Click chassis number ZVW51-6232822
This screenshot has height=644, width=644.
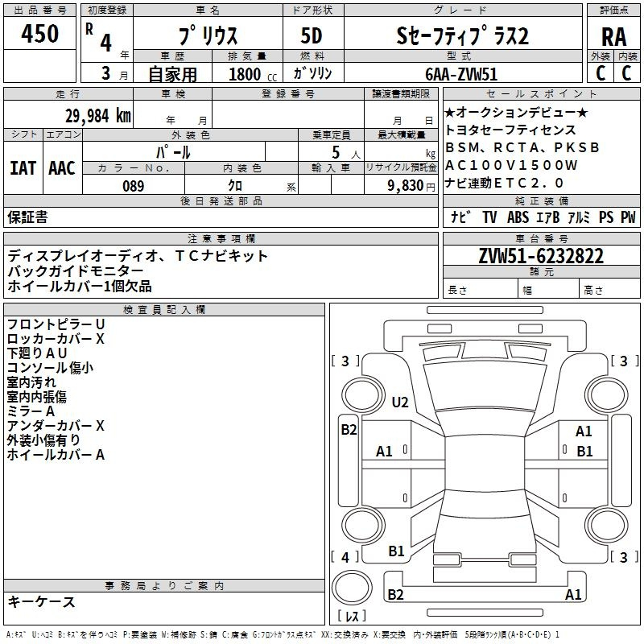[541, 256]
